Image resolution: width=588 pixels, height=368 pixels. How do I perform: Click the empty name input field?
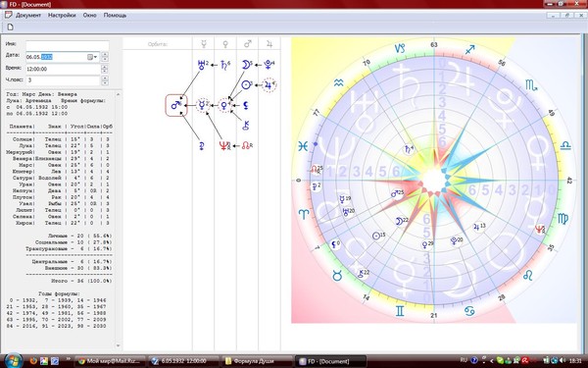67,45
